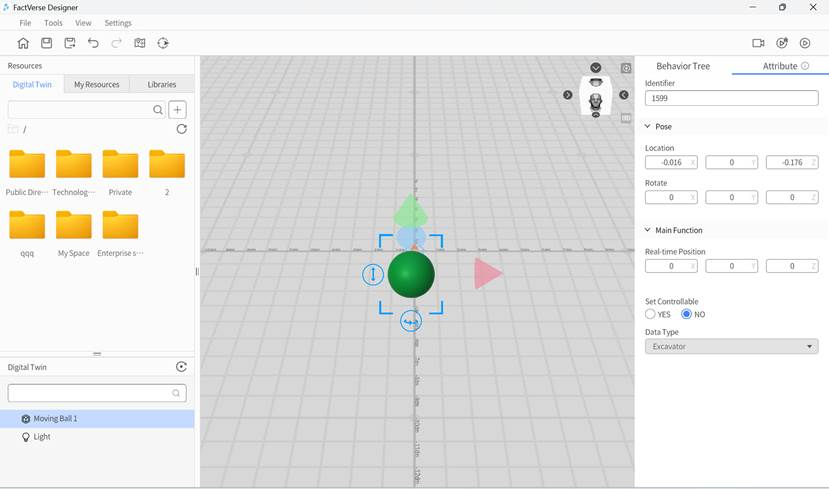Click the view cube left arrow
Viewport: 829px width, 489px height.
click(x=567, y=95)
